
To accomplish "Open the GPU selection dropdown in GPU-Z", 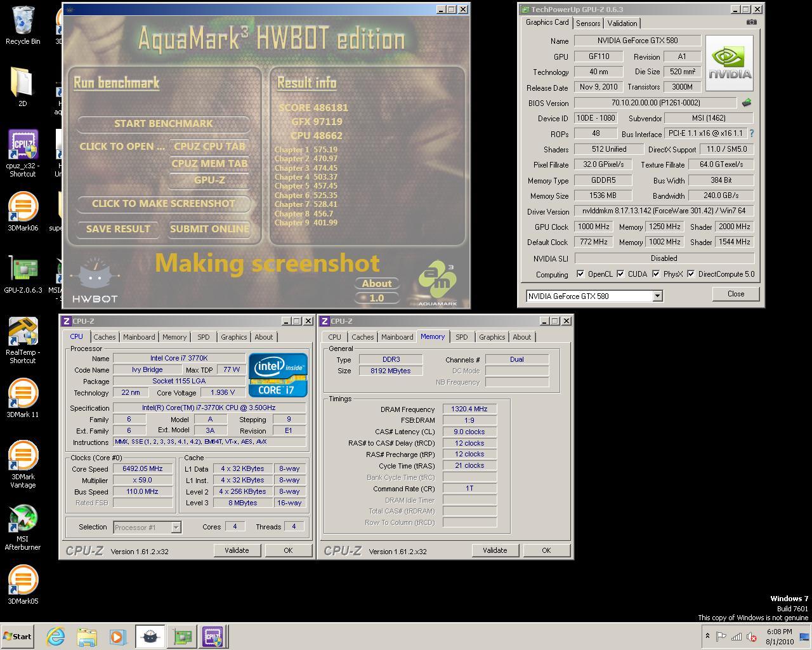I will [657, 296].
